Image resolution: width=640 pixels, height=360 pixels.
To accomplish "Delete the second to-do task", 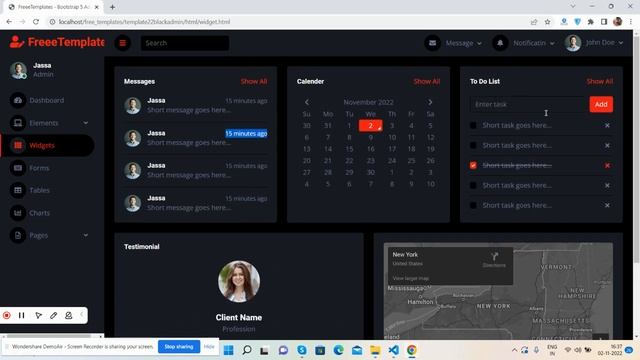I will coord(607,145).
